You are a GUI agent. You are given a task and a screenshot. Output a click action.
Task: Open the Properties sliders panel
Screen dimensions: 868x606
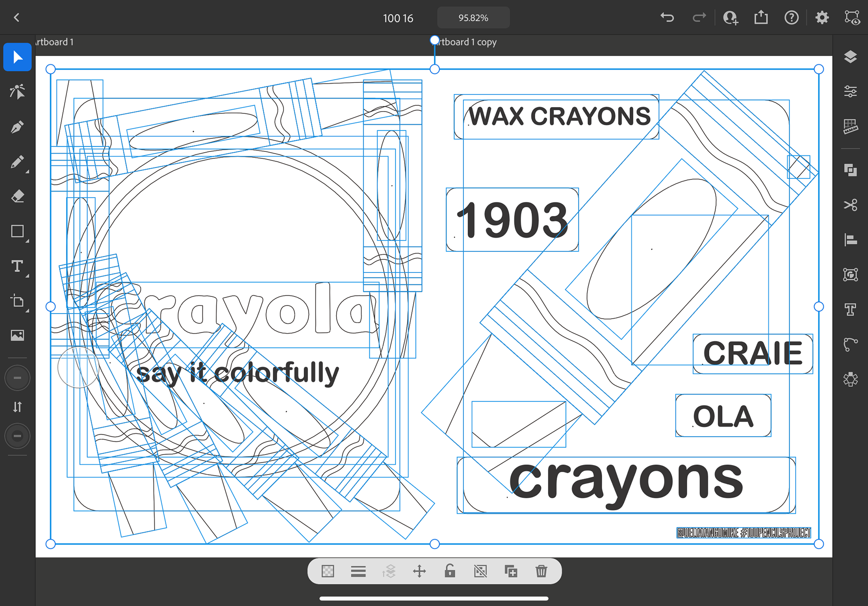850,92
